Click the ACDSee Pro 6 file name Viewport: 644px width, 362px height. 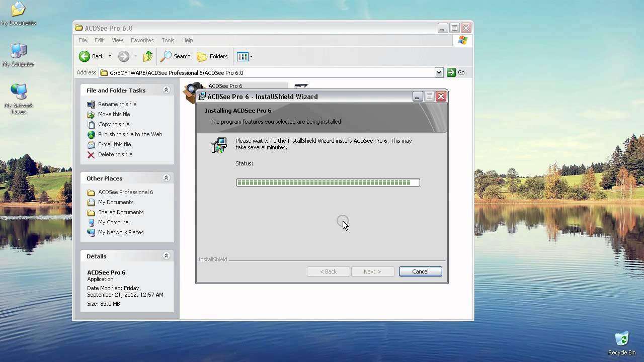coord(225,86)
